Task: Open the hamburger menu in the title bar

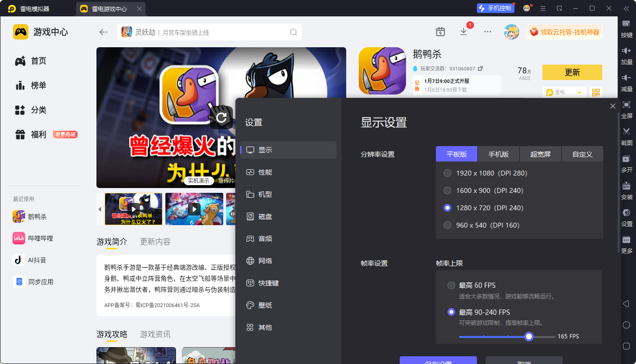Action: (x=543, y=8)
